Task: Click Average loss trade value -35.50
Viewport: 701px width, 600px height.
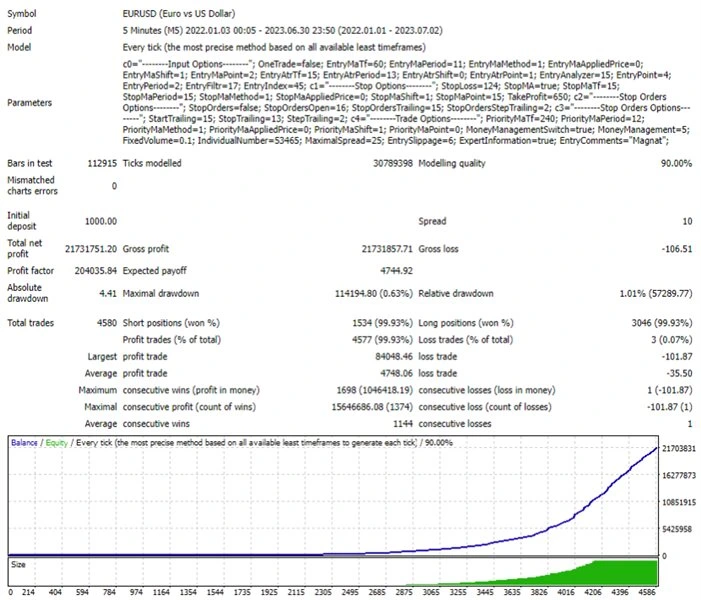Action: [679, 373]
